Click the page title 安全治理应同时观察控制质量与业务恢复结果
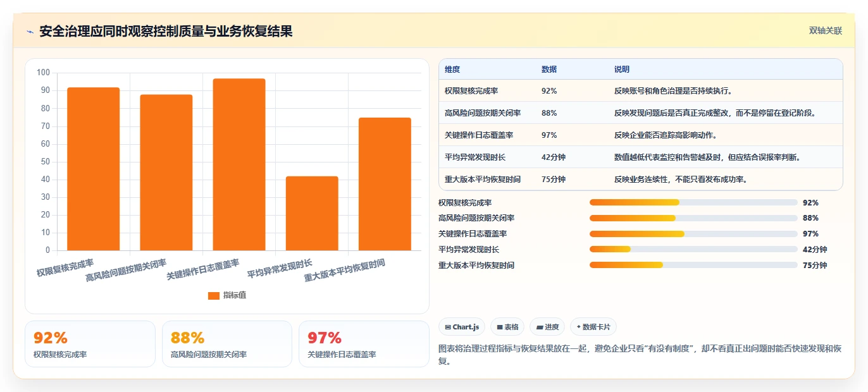Viewport: 868px width, 392px height. [x=166, y=31]
